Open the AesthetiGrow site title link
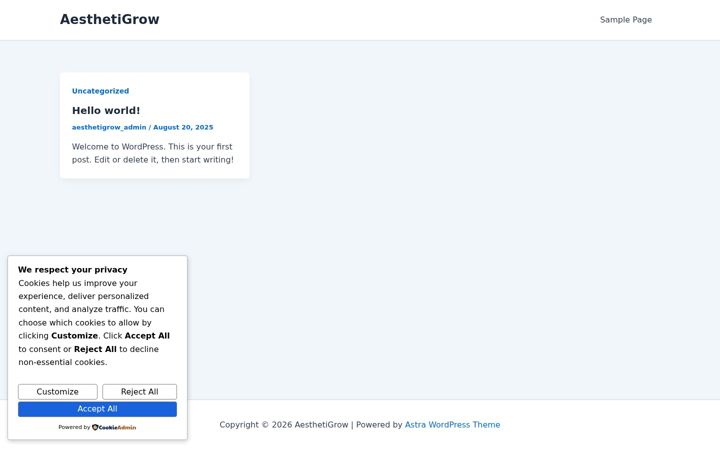 point(110,19)
